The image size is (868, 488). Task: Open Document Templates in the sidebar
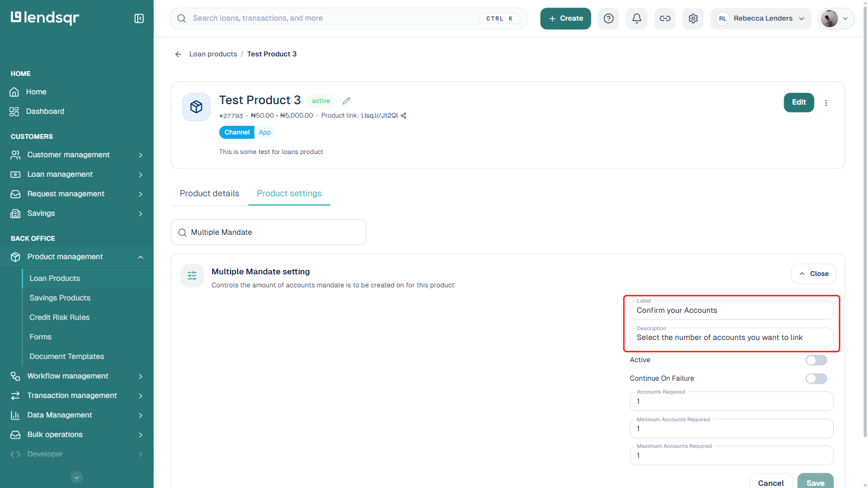(67, 357)
